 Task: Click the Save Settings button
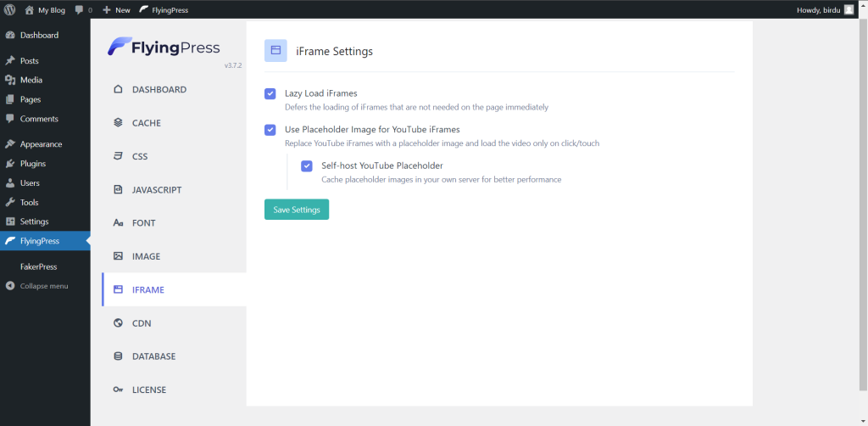click(x=297, y=210)
